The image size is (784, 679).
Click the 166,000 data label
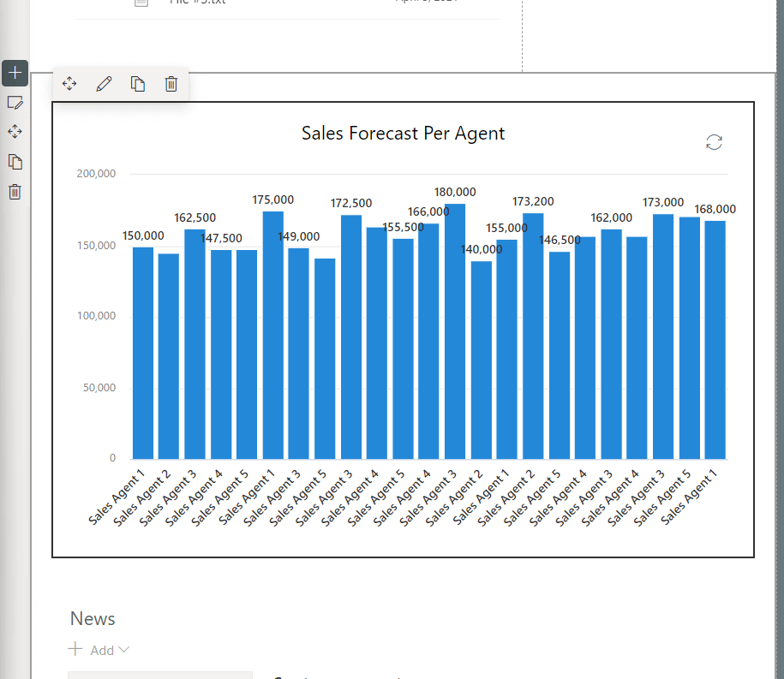[x=428, y=211]
